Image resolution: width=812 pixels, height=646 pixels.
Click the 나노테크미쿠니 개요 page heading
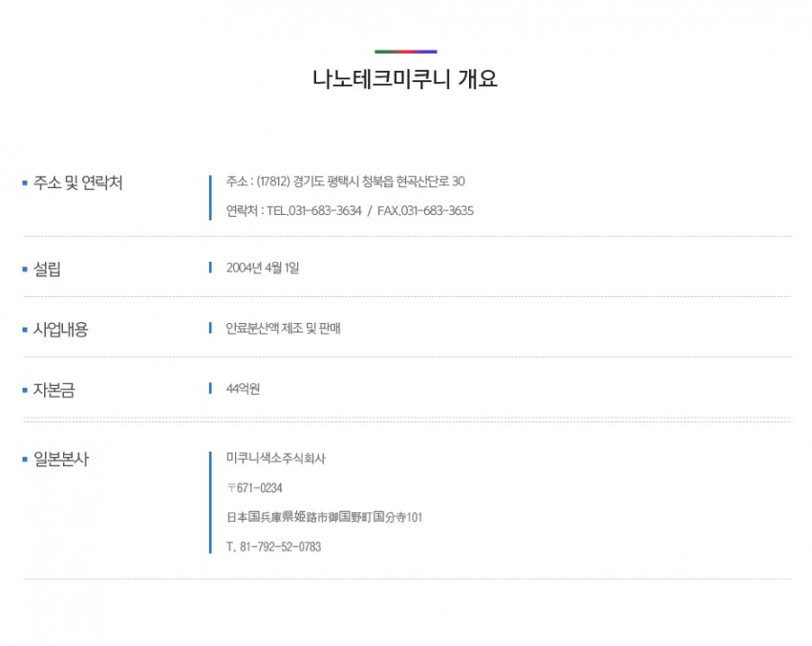(405, 78)
